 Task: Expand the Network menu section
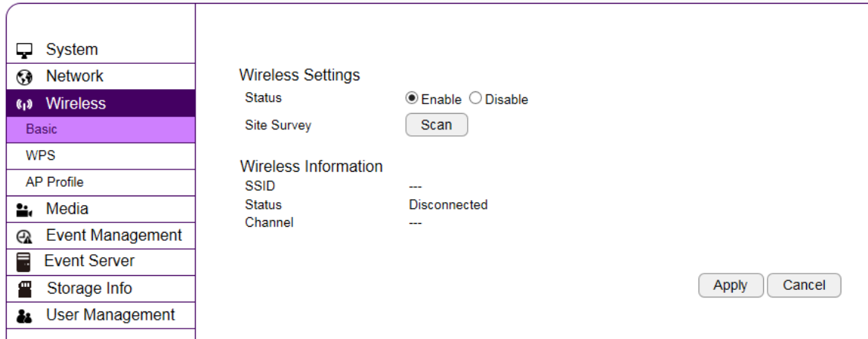click(x=74, y=76)
